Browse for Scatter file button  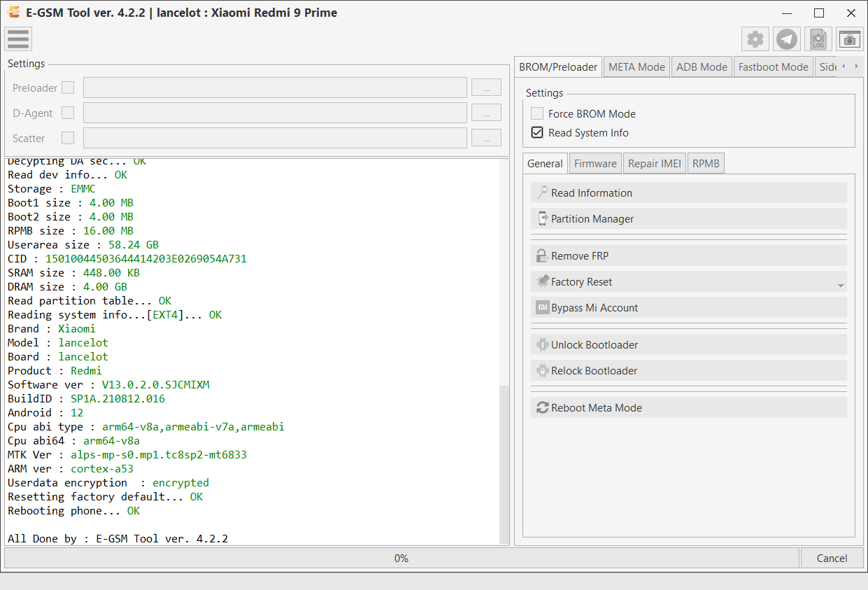point(486,138)
